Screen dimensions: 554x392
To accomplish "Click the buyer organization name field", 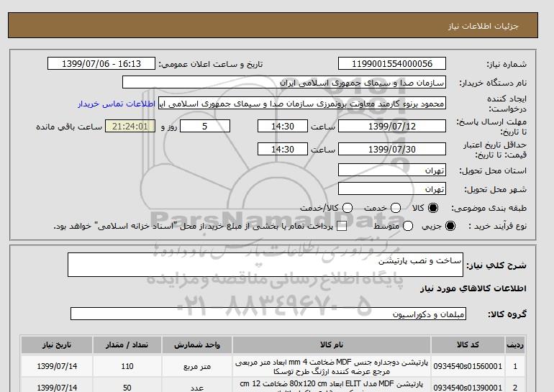I will pos(284,82).
